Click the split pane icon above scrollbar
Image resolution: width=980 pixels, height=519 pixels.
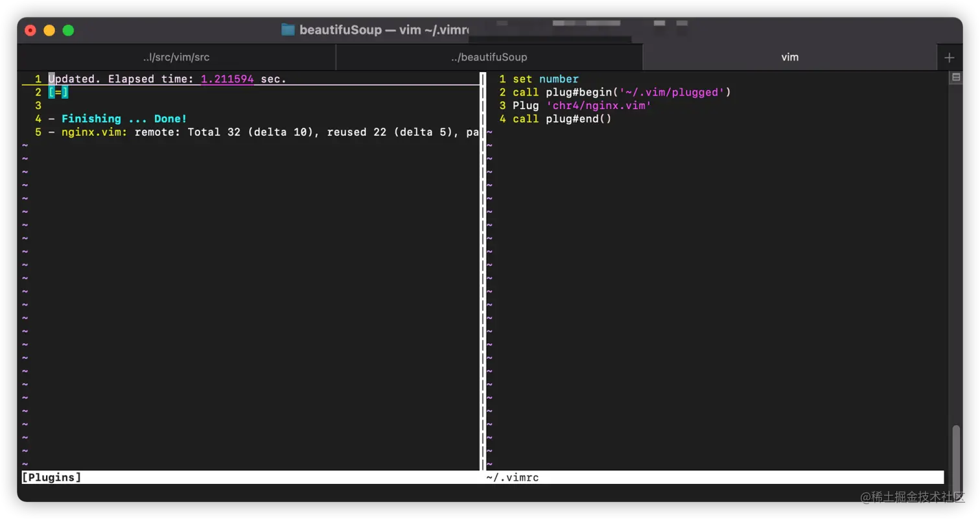click(955, 77)
